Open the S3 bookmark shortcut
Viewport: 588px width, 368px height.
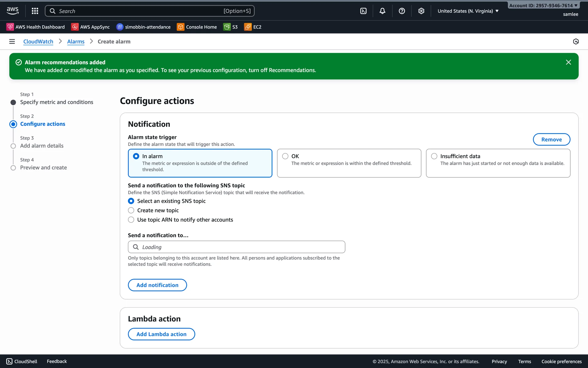click(x=231, y=27)
